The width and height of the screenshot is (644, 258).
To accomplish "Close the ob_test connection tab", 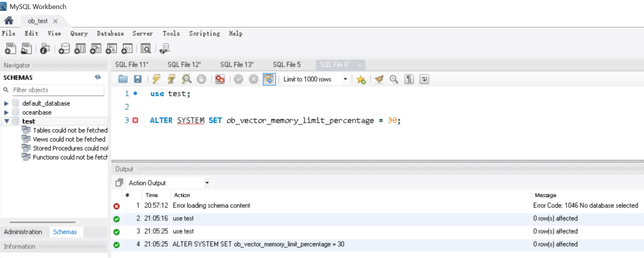I will point(55,20).
